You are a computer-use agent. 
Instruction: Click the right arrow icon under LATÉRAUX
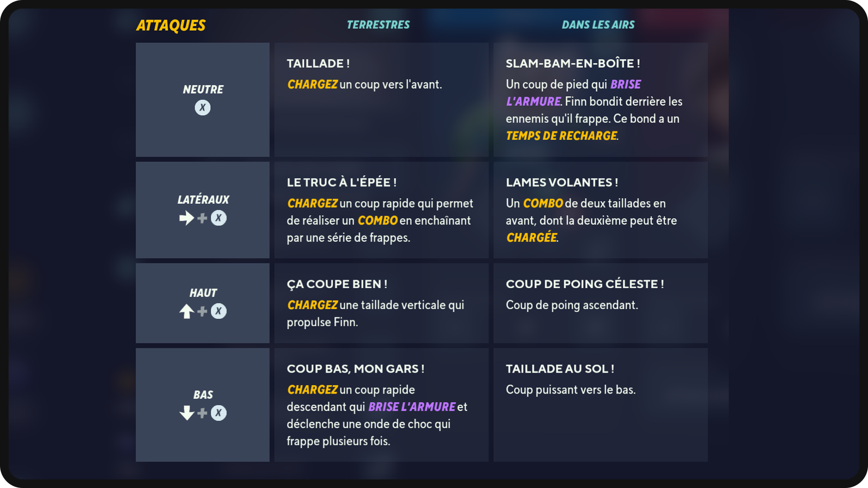tap(186, 218)
